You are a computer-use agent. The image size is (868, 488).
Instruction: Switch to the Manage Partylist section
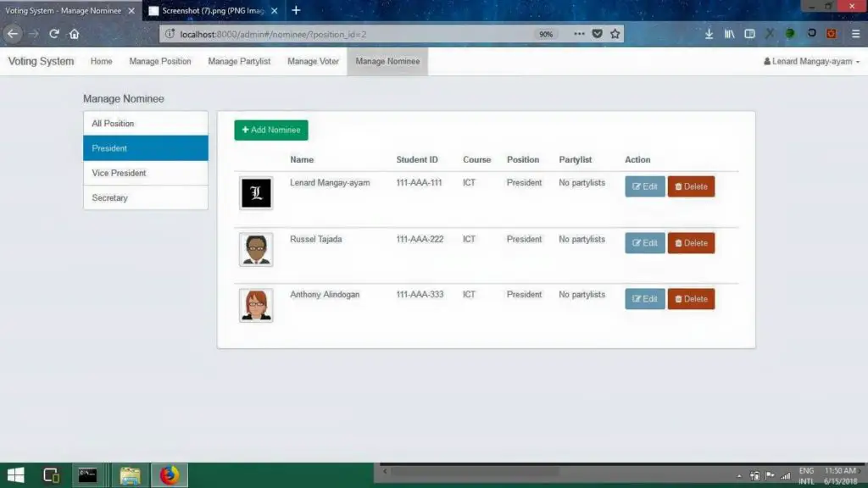click(238, 61)
